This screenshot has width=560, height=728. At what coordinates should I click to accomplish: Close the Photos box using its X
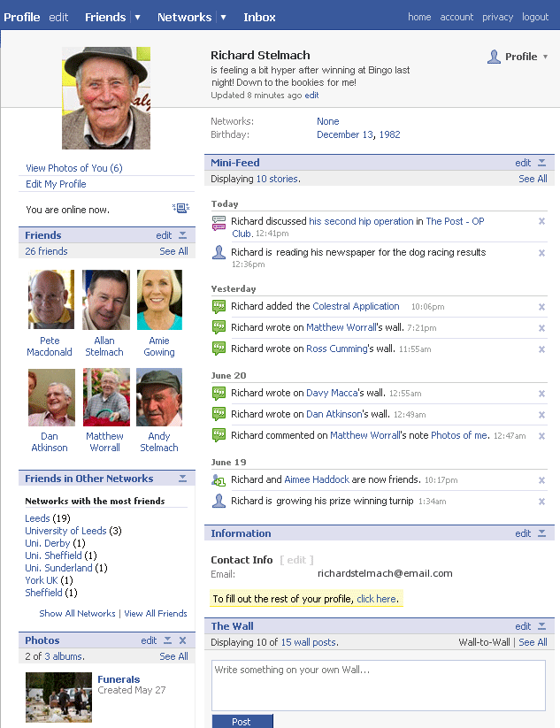[x=182, y=640]
